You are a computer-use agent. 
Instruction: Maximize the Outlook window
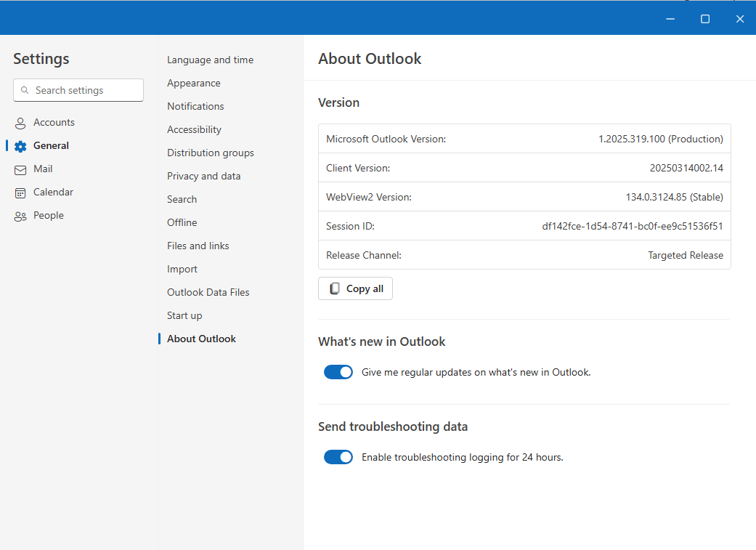click(705, 19)
